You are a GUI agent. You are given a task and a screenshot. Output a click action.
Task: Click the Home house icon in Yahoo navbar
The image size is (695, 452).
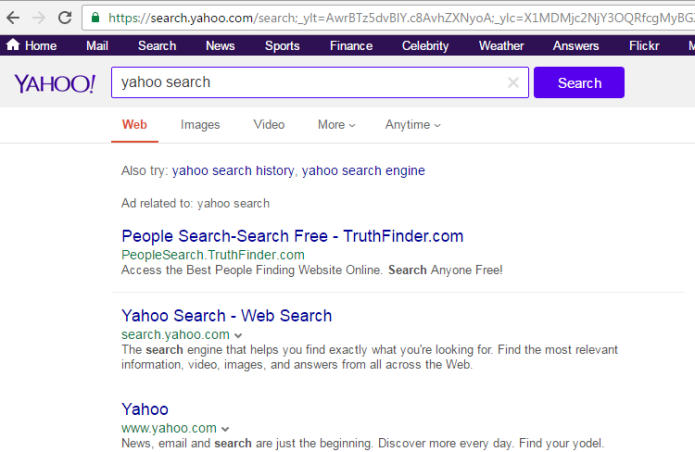[x=13, y=45]
